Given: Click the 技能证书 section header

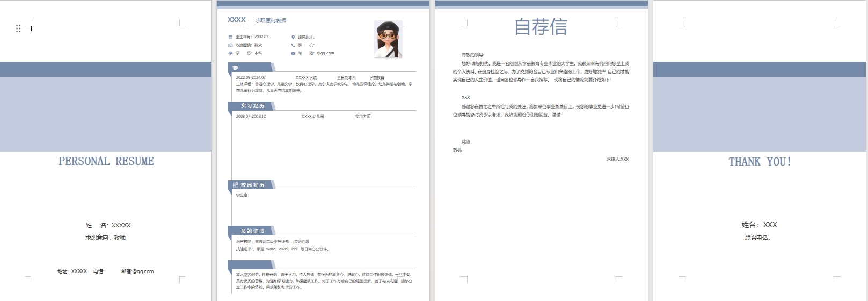Looking at the screenshot, I should pos(252,231).
